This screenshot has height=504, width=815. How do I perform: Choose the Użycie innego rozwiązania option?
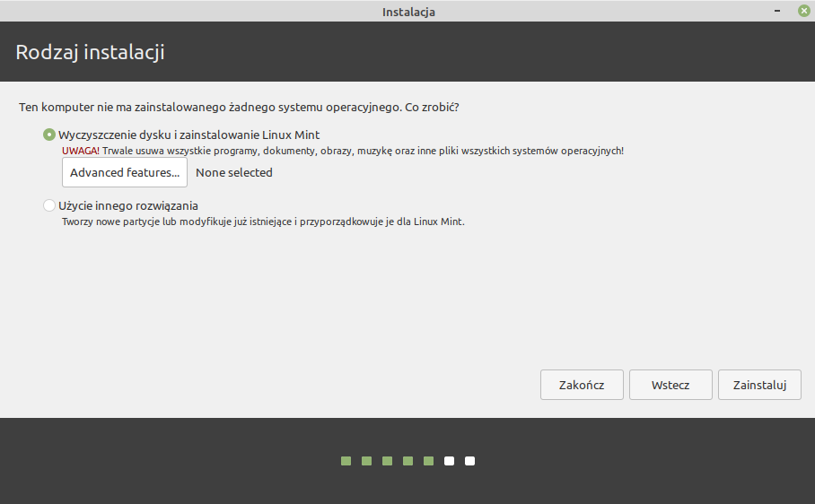49,205
